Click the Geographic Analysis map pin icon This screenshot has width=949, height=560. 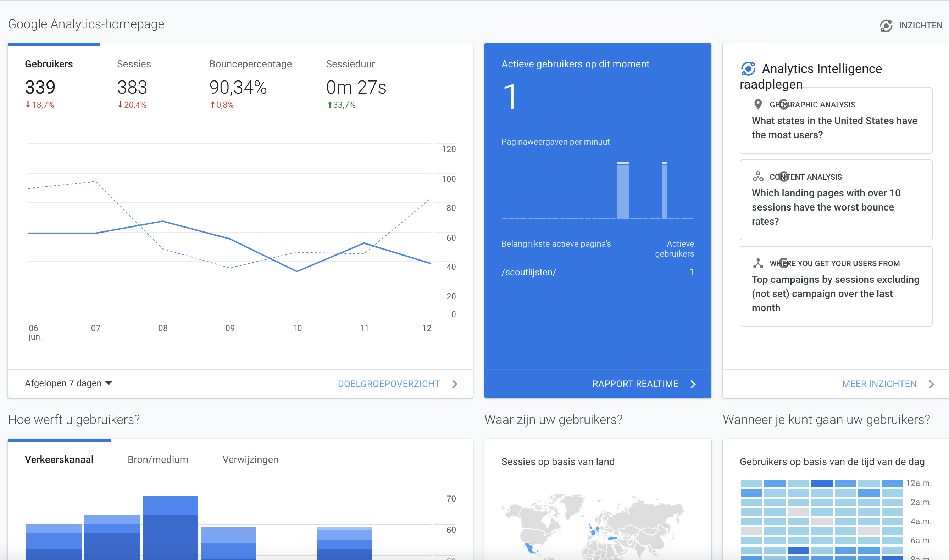point(757,104)
